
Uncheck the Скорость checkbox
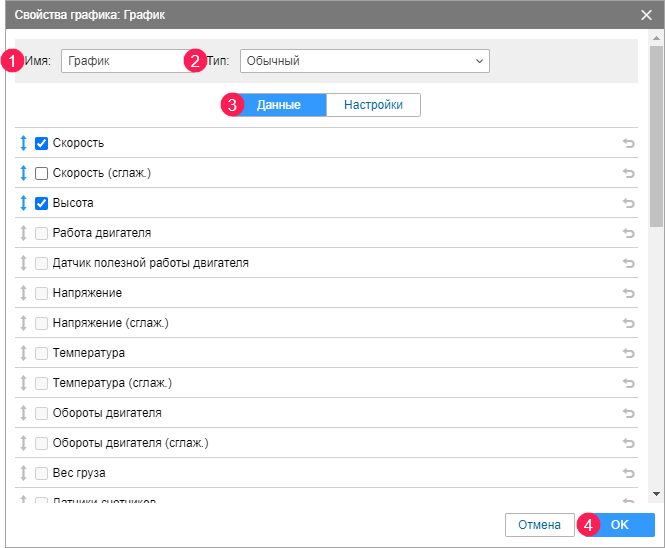[42, 143]
